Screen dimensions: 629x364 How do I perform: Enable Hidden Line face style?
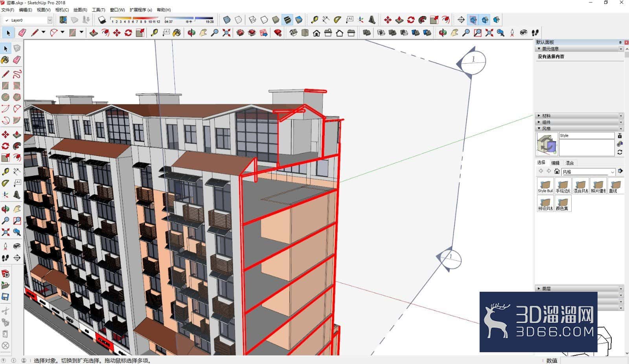pyautogui.click(x=264, y=20)
